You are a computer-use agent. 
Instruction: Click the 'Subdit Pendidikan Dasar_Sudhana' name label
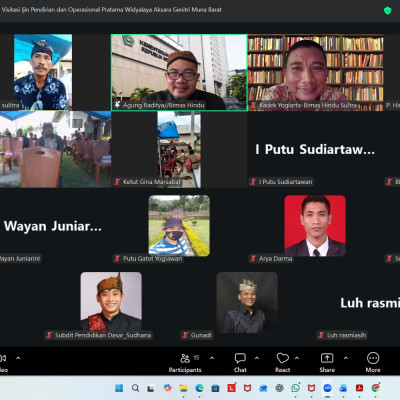pyautogui.click(x=103, y=335)
